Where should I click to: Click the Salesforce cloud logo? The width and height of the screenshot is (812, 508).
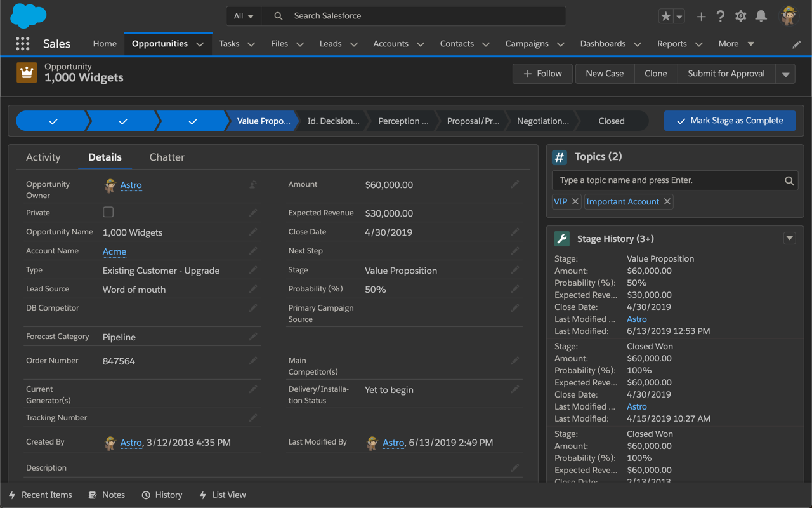(x=29, y=15)
